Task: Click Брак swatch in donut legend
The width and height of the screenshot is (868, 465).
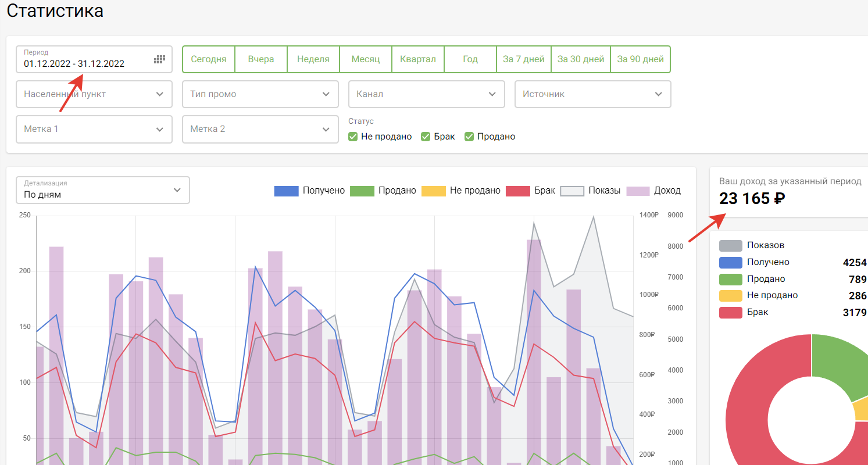Action: click(x=731, y=312)
